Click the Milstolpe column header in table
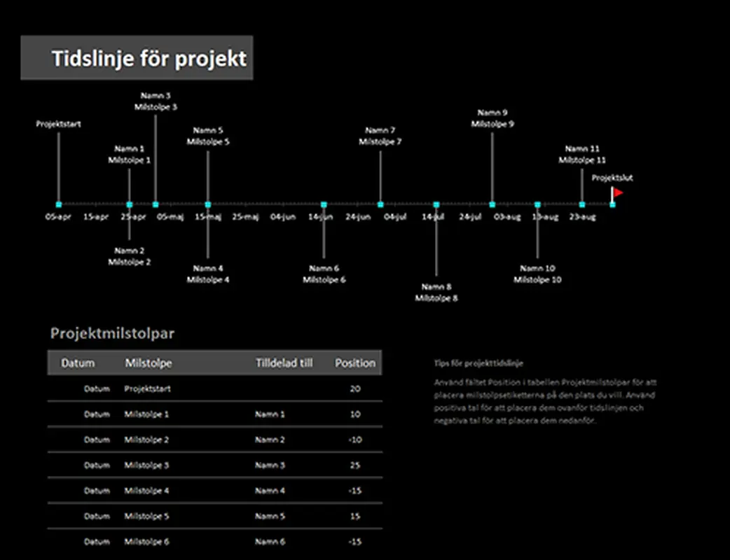The image size is (730, 560). point(148,363)
